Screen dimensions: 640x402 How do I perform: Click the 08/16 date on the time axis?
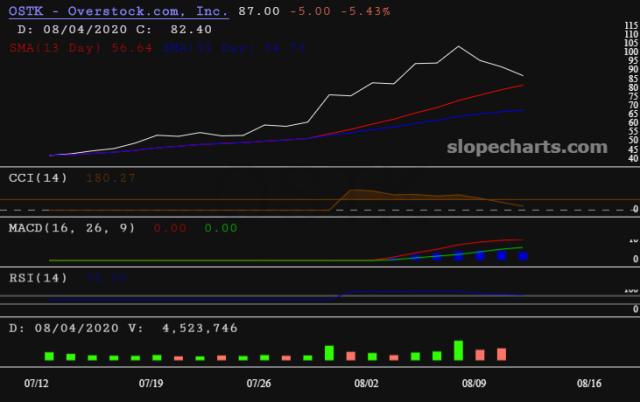point(588,383)
